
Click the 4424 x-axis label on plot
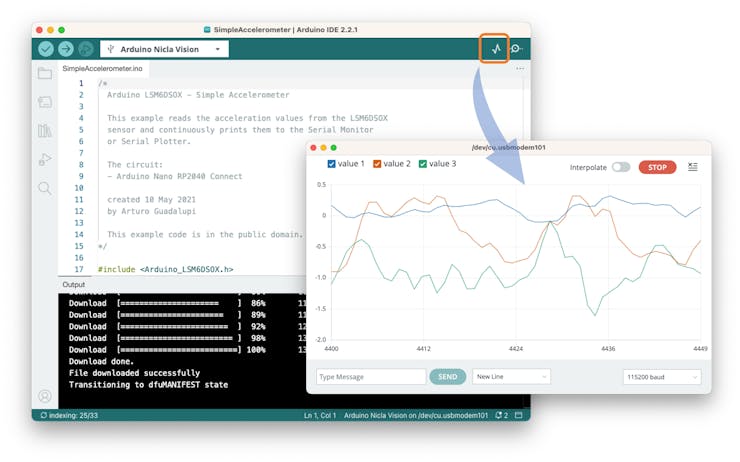click(516, 349)
